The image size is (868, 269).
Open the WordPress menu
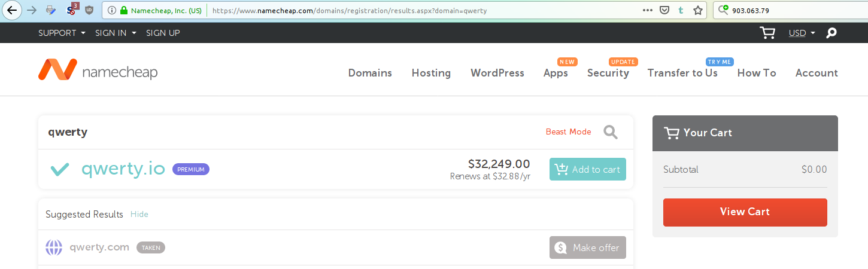[497, 73]
